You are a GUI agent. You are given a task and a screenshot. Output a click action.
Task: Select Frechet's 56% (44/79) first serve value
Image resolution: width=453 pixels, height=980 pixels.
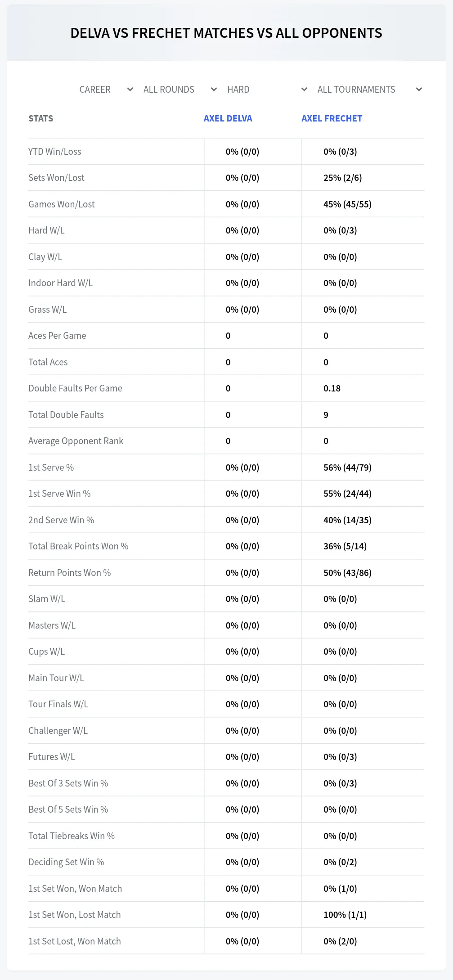click(348, 468)
